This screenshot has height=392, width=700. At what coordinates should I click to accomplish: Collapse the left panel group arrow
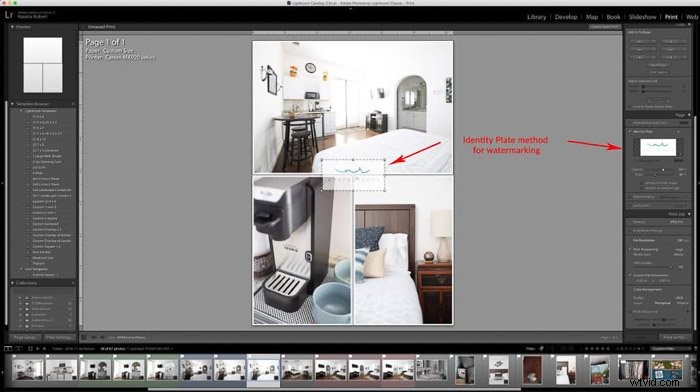click(x=2, y=183)
